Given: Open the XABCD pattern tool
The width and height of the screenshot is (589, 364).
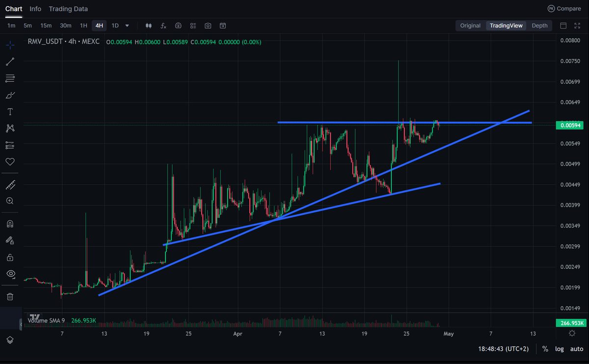Looking at the screenshot, I should click(x=10, y=128).
